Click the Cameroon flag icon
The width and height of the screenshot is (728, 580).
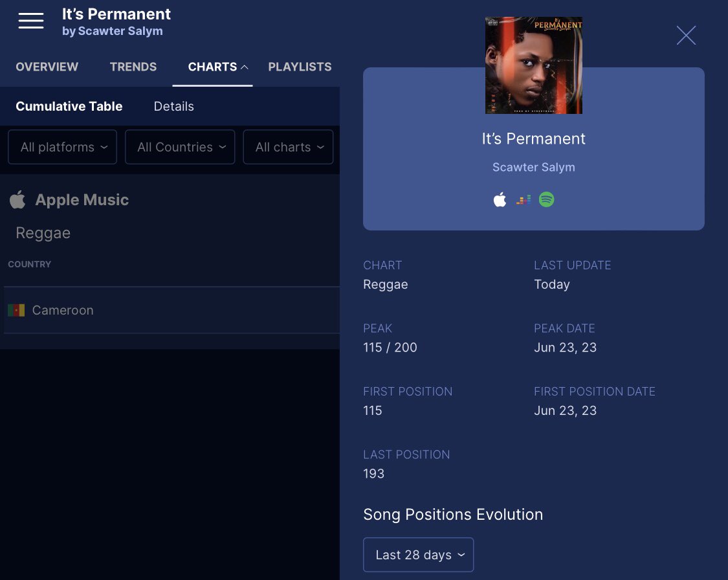[x=16, y=310]
